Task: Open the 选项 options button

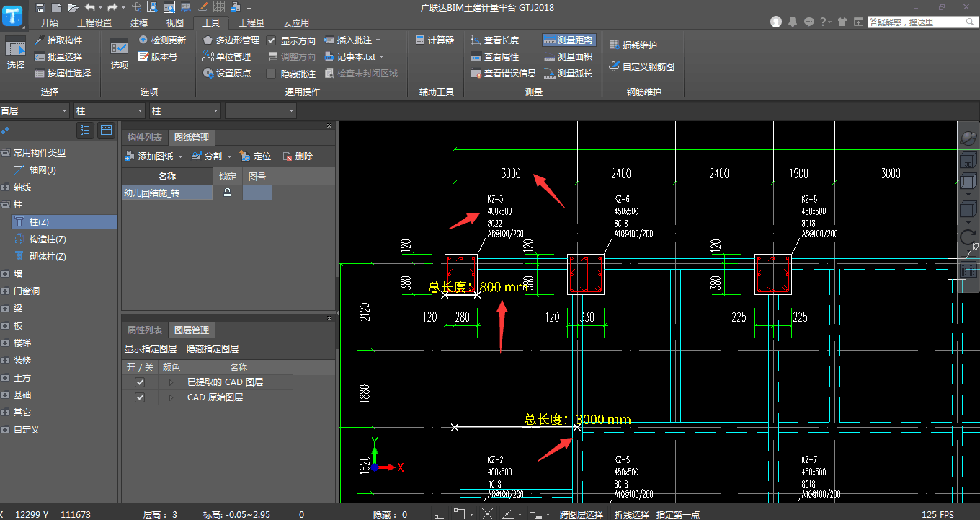Action: (120, 53)
